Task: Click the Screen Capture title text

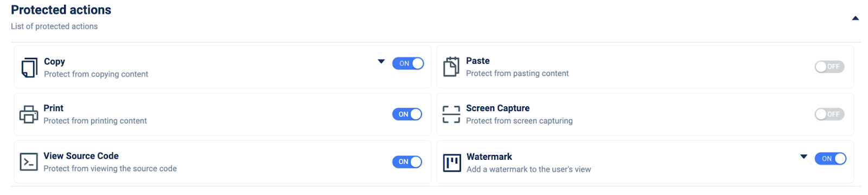Action: pos(497,108)
